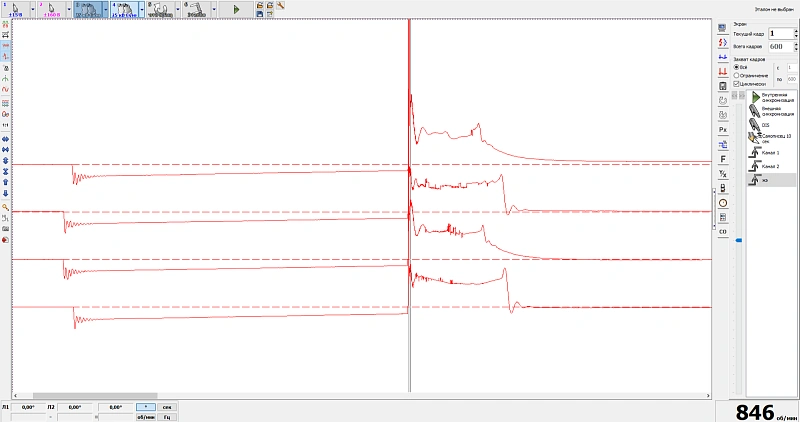Image resolution: width=800 pixels, height=422 pixels.
Task: Click the total frames field showing 600
Action: pyautogui.click(x=780, y=46)
